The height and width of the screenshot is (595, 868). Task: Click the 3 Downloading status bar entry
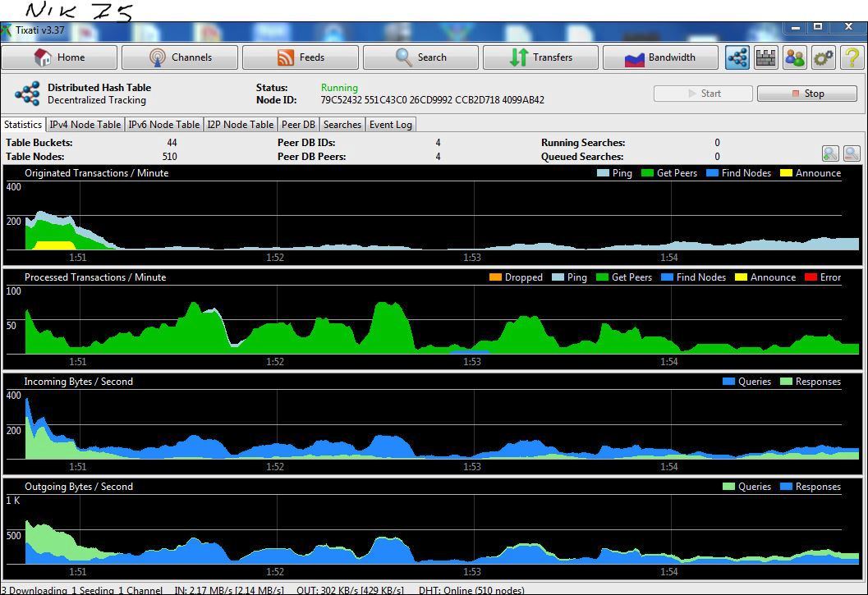34,590
